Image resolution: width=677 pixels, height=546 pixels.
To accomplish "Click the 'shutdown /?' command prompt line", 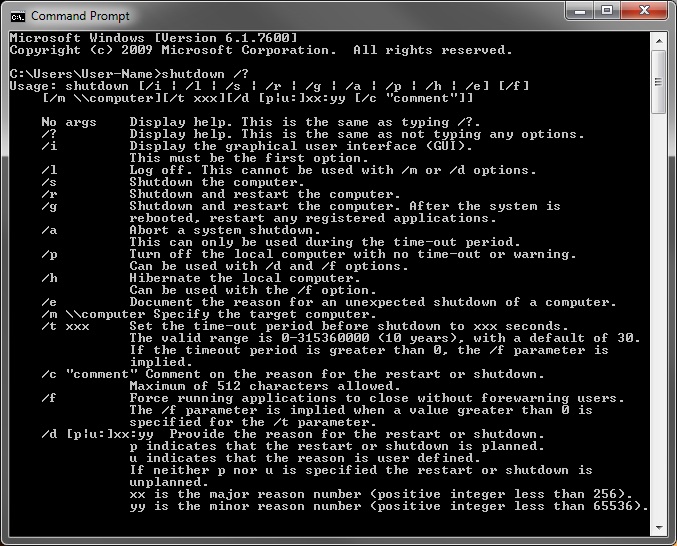I will [129, 74].
